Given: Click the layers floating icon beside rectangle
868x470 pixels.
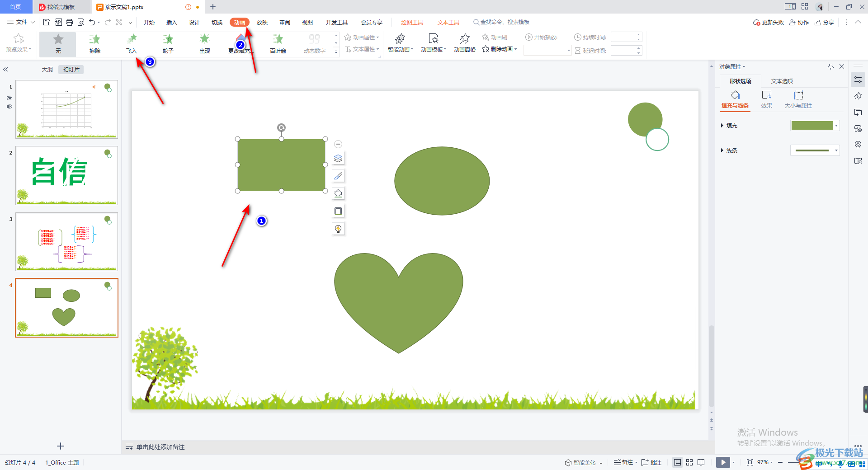Looking at the screenshot, I should [x=338, y=159].
